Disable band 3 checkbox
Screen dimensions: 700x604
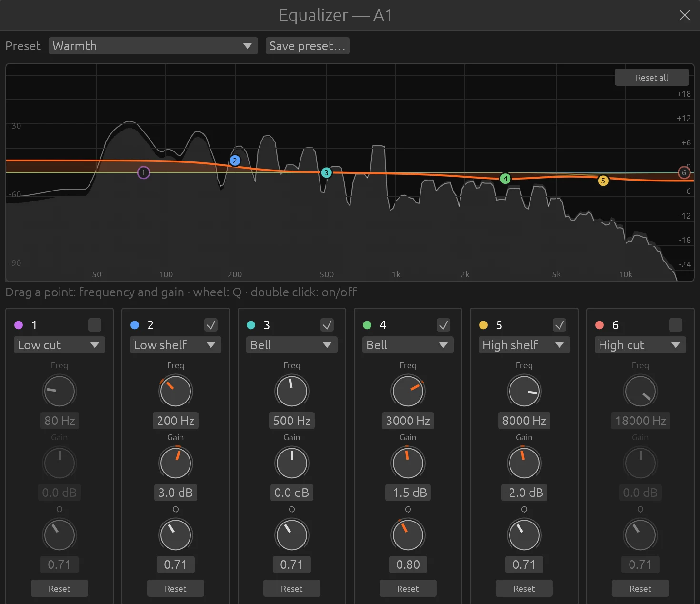click(327, 325)
